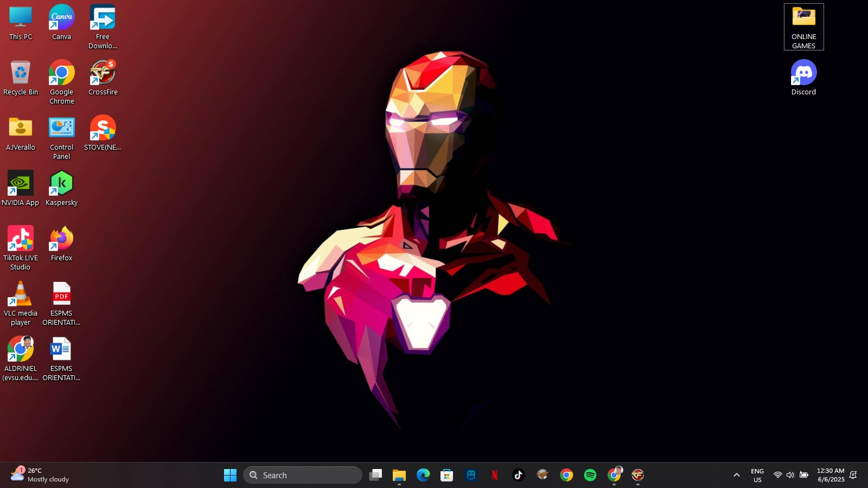
Task: Select the ESPMS ORIENTATI Word document
Action: pyautogui.click(x=61, y=359)
